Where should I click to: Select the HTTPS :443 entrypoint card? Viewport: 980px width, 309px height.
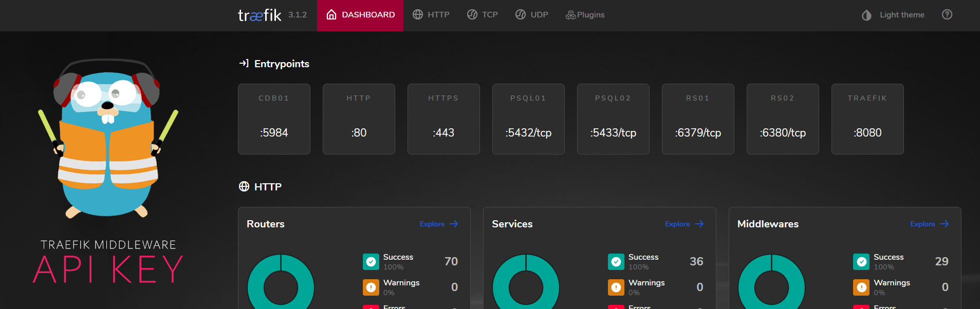coord(443,119)
